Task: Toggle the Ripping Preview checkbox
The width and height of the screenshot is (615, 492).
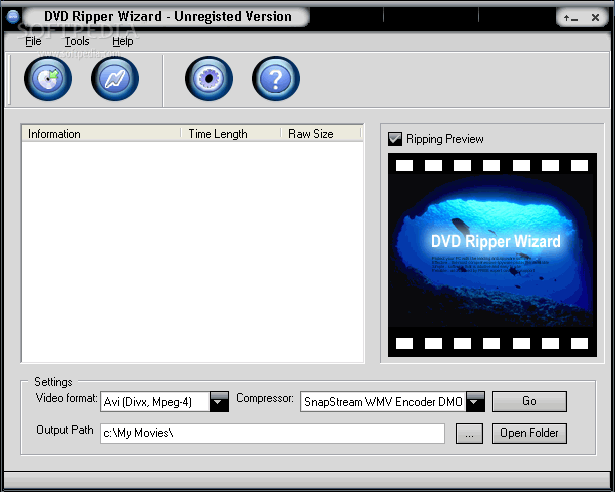Action: click(395, 139)
